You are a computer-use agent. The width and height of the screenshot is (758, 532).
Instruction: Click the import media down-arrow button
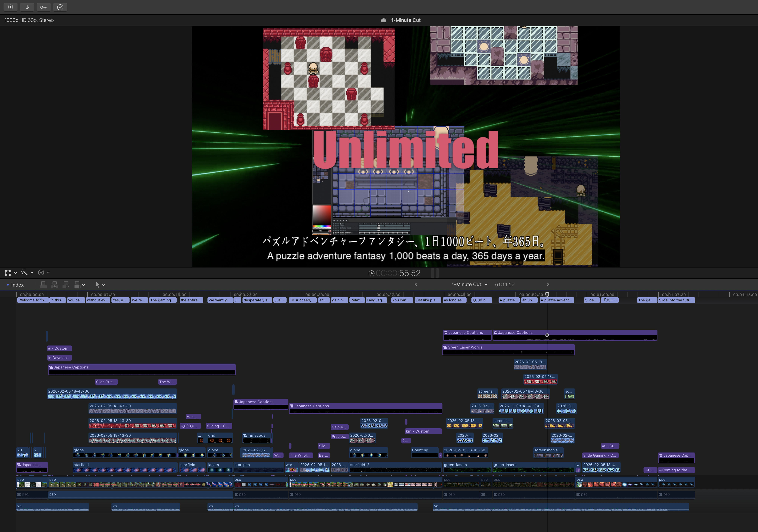point(27,7)
